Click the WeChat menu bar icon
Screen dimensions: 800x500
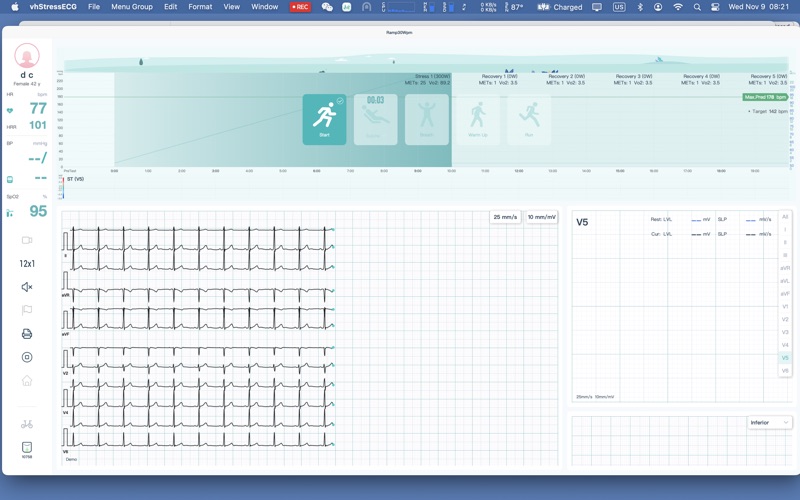point(327,7)
